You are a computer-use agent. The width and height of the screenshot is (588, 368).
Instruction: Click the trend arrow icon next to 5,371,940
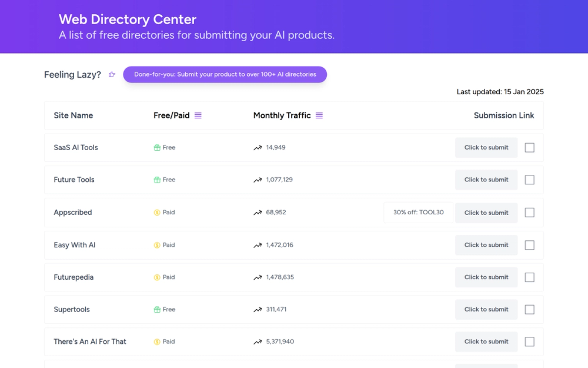point(258,342)
